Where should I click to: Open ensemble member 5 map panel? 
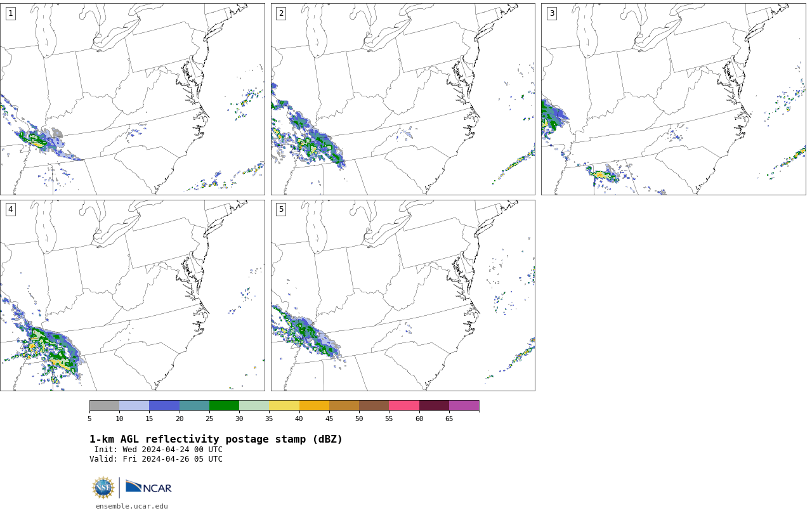click(403, 295)
